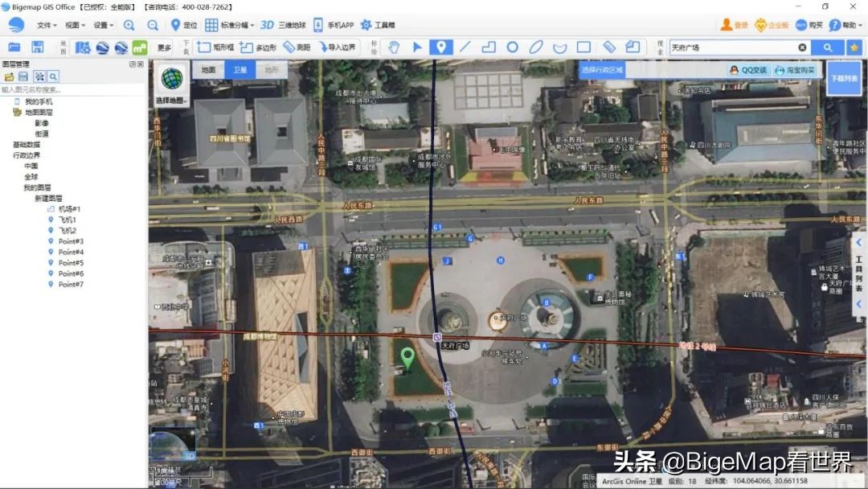The image size is (868, 489).
Task: Select the 地图图层 tree node
Action: pos(39,113)
